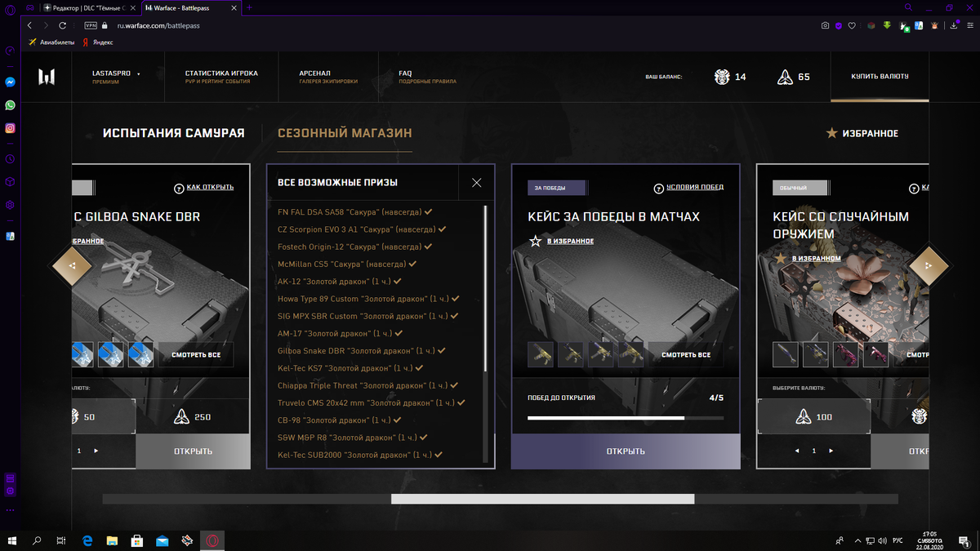
Task: Click green download arrow extension icon
Action: pyautogui.click(x=886, y=25)
